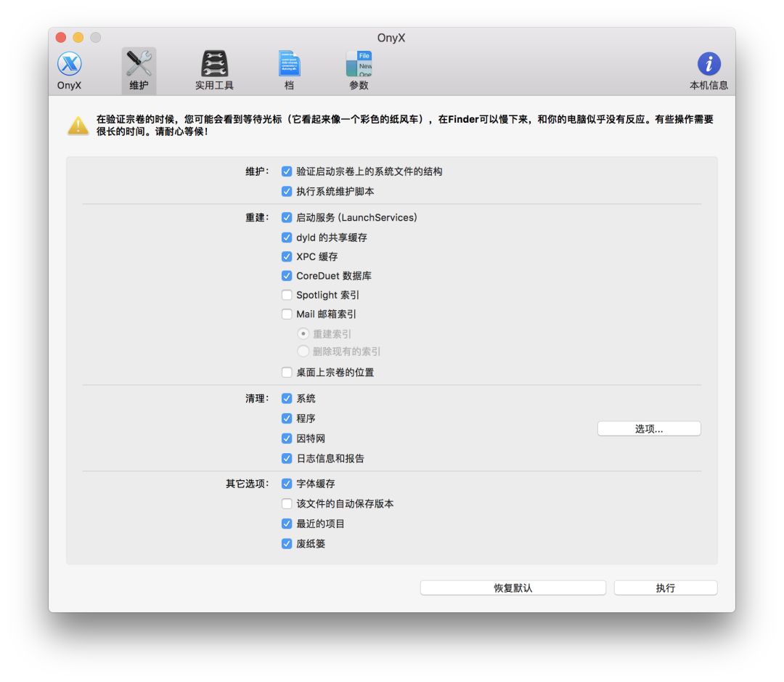
Task: Select 重建索引 radio button
Action: pos(303,333)
